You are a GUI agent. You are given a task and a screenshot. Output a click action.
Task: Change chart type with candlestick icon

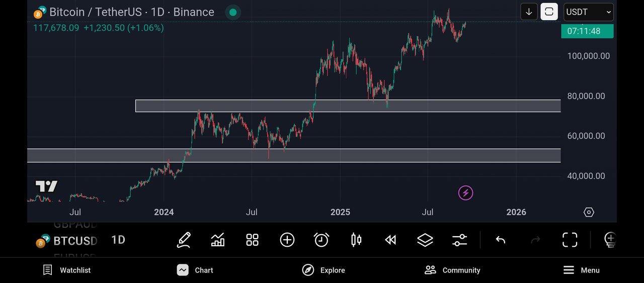356,240
